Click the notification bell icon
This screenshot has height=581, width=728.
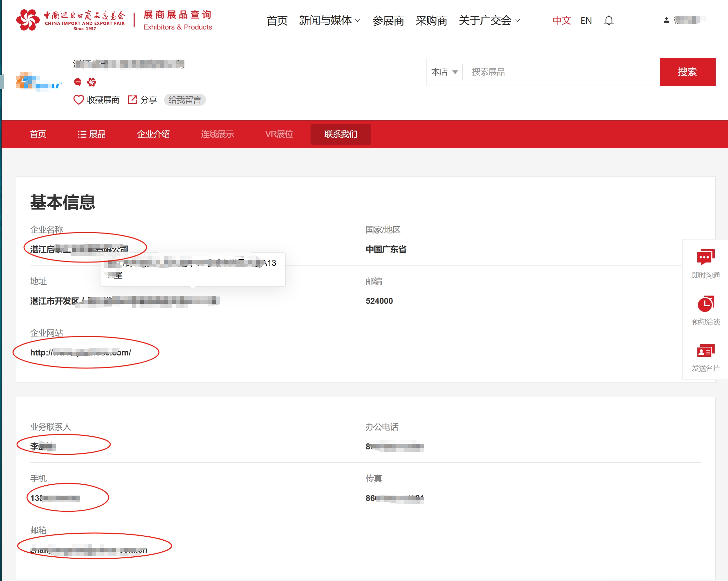point(608,21)
